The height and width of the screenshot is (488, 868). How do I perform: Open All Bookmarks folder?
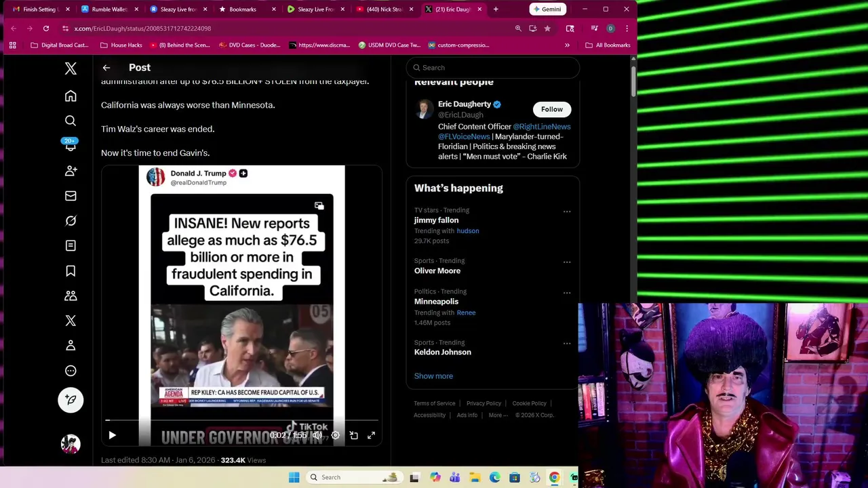pyautogui.click(x=608, y=45)
